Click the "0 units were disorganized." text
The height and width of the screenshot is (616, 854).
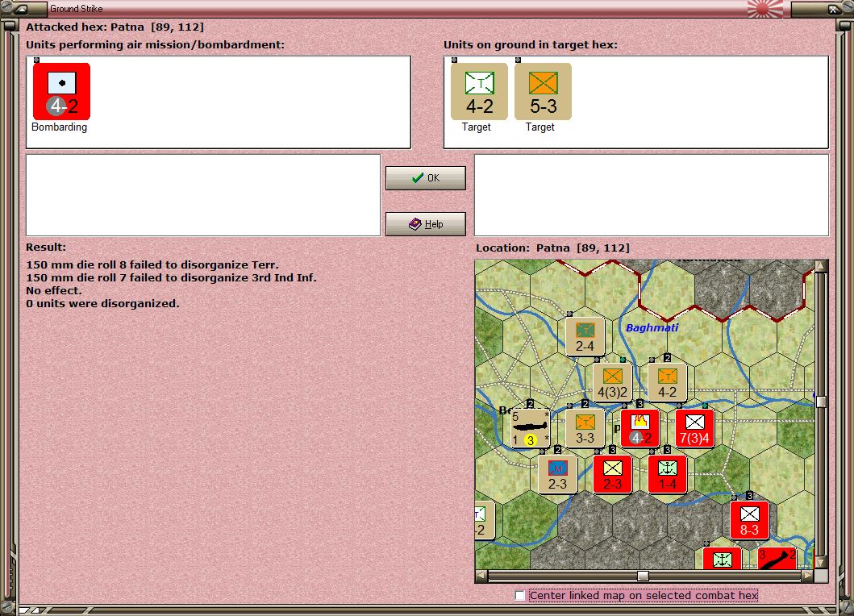pyautogui.click(x=102, y=303)
